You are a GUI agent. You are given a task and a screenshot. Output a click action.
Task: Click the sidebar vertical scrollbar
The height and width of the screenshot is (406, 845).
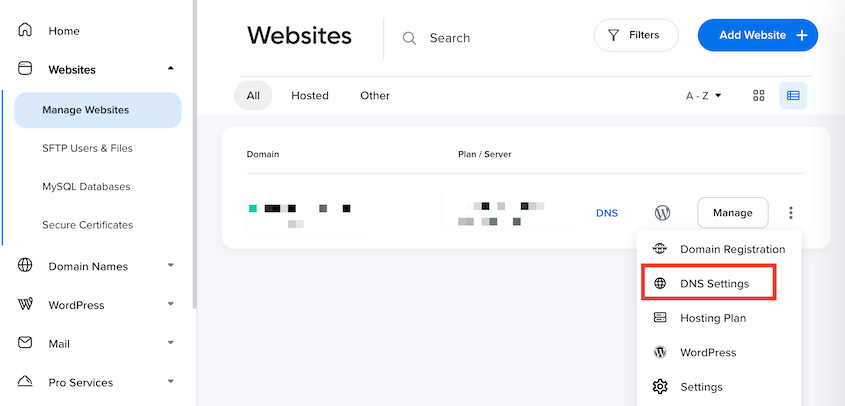195,154
